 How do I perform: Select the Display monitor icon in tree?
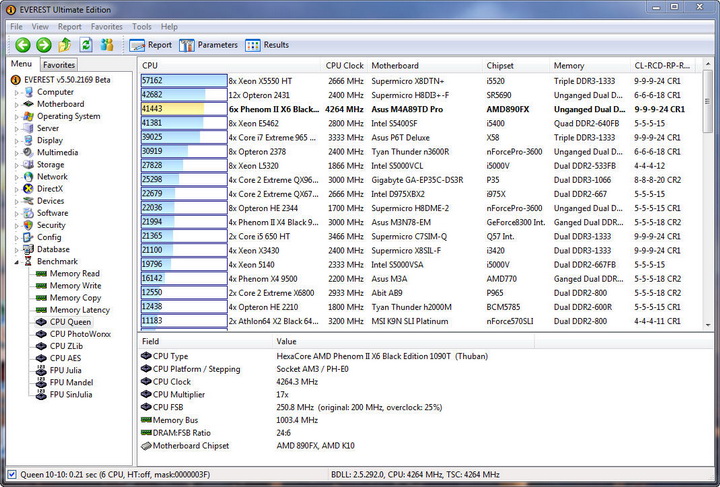pos(29,140)
